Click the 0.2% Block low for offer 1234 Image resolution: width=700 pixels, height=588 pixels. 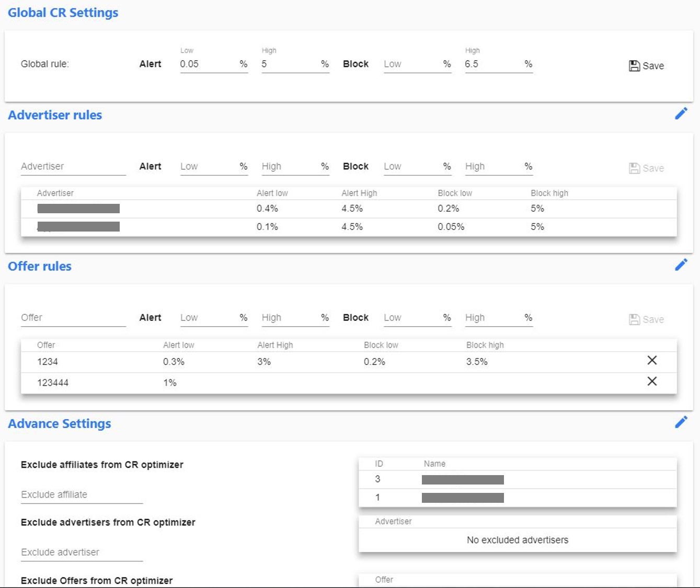[x=374, y=362]
